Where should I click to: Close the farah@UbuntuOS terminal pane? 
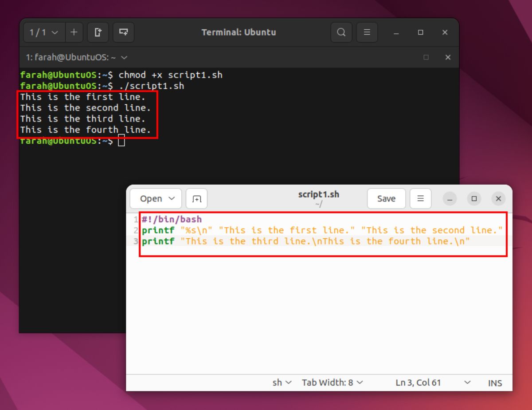[x=448, y=57]
